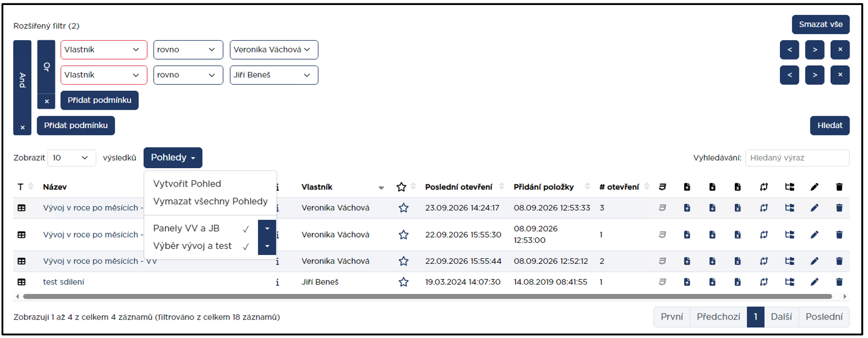Click the file upload icon in third row
868x338 pixels.
pyautogui.click(x=687, y=261)
